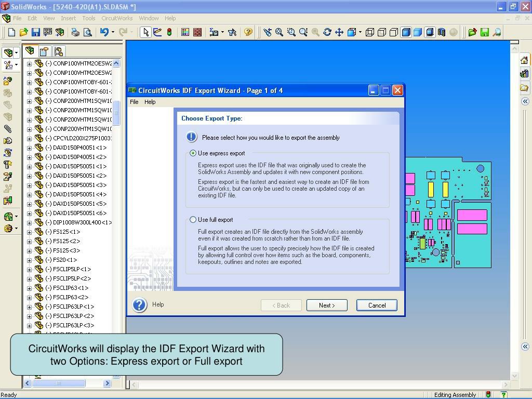Screen dimensions: 532x399
Task: Select the Wireframe display style icon
Action: point(370,32)
